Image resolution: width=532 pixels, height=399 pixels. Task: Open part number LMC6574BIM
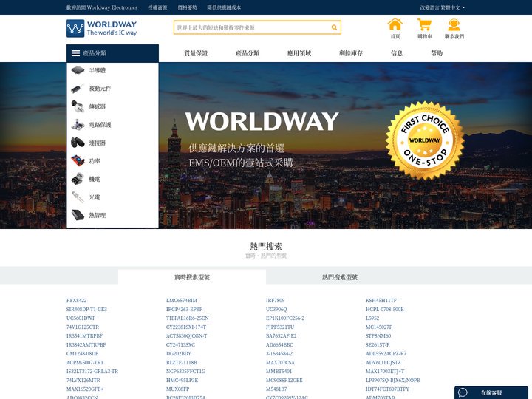coord(182,300)
